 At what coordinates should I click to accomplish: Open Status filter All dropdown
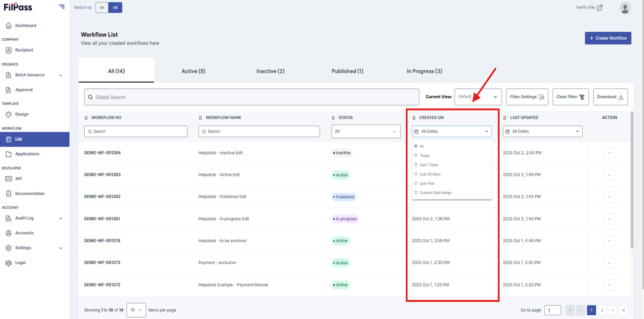[366, 131]
